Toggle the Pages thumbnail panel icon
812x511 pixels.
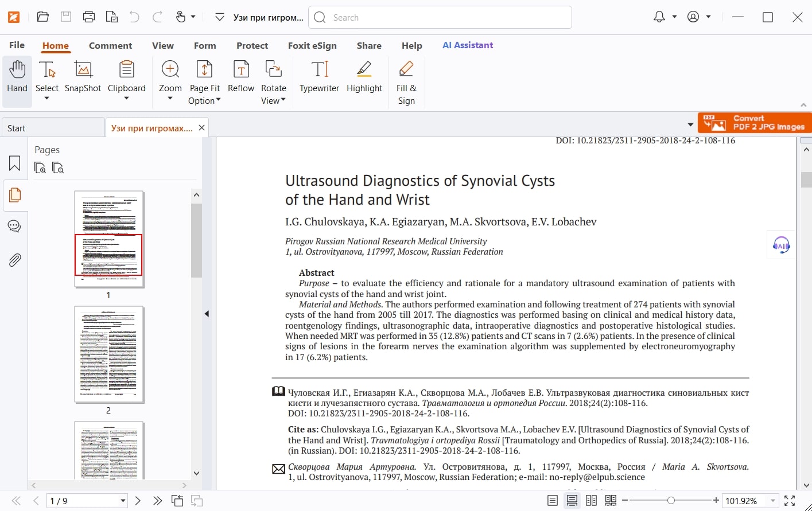point(15,195)
